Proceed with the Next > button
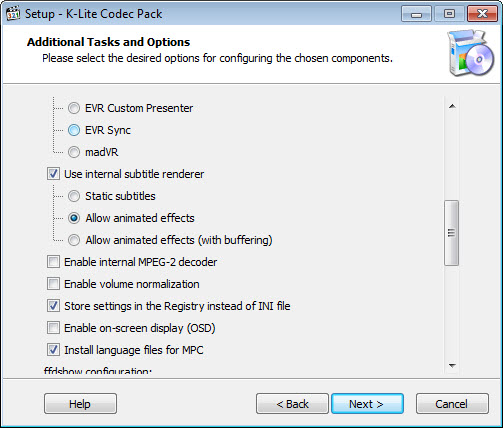Viewport: 503px width, 428px height. (x=367, y=404)
